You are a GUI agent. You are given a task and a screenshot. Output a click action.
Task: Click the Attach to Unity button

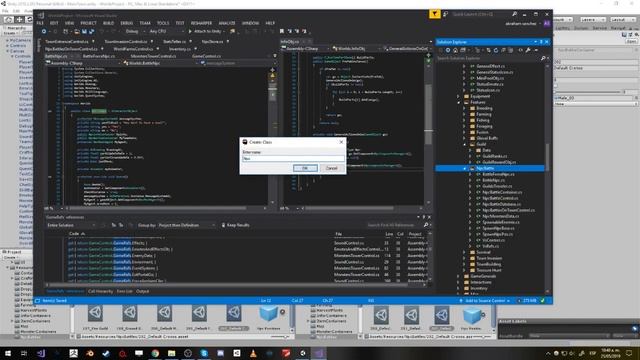(x=205, y=31)
